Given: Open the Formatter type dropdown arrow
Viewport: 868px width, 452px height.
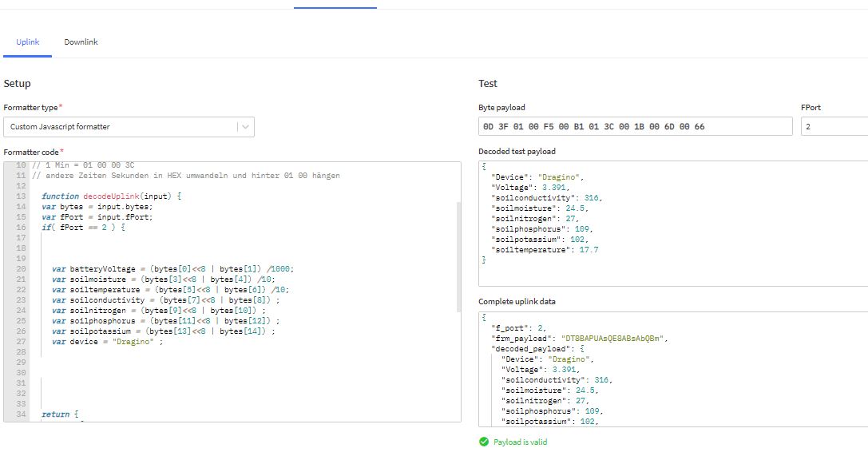Looking at the screenshot, I should pos(245,126).
